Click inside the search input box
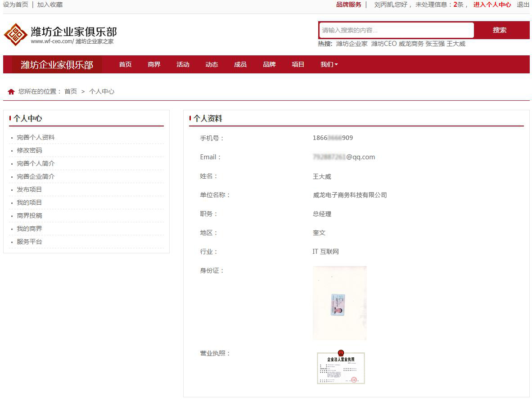The image size is (532, 405). tap(396, 30)
